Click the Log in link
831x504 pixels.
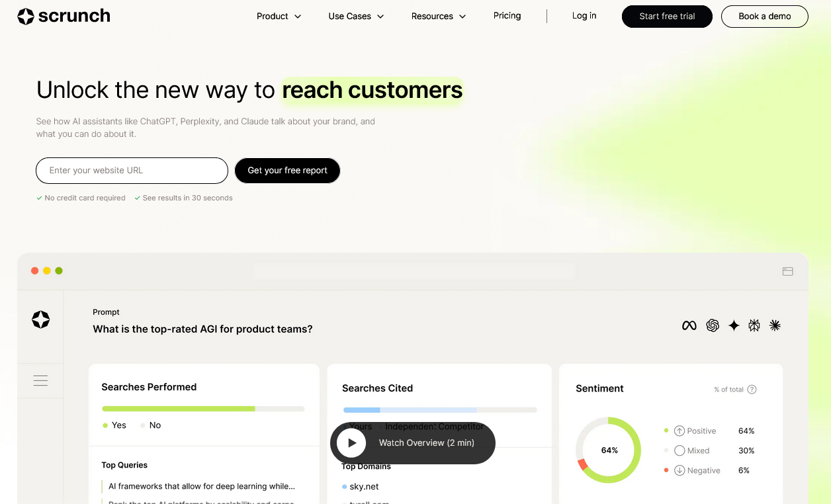pos(584,16)
